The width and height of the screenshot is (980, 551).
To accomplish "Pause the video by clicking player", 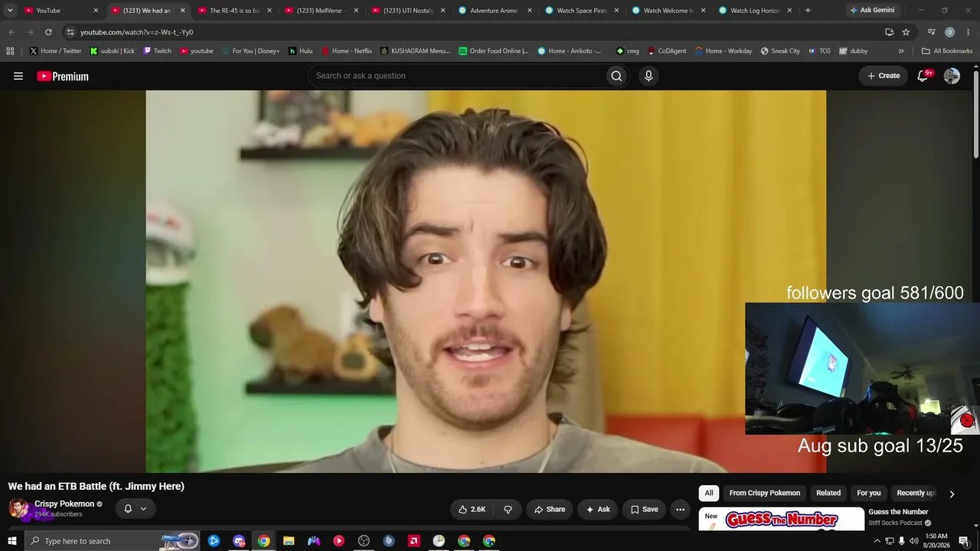I will click(486, 281).
